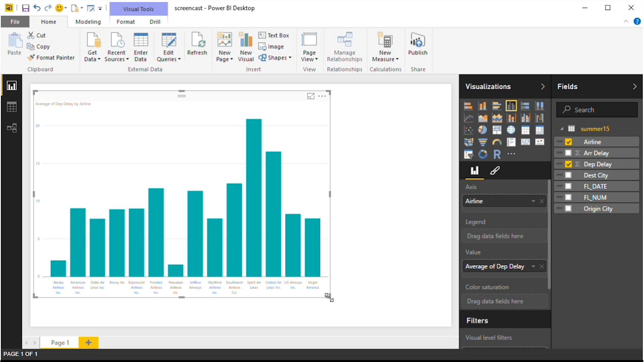Select the clustered bar chart visualization
This screenshot has width=644, height=362.
pos(497,106)
